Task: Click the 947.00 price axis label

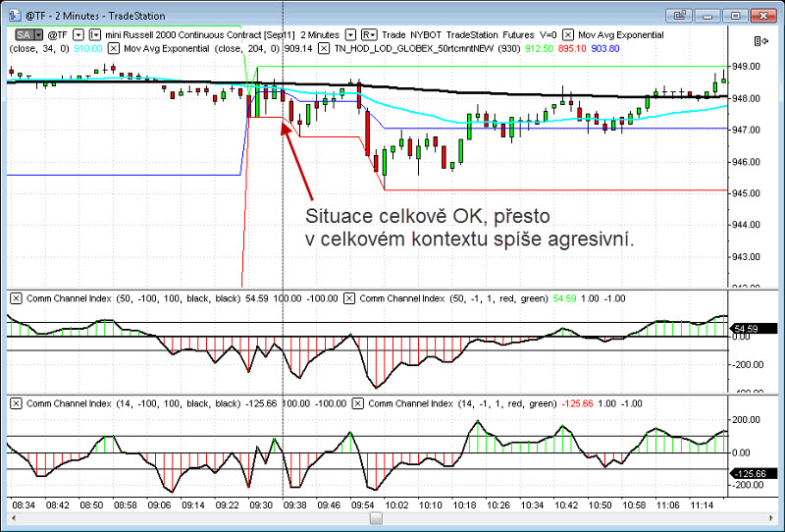Action: tap(746, 130)
